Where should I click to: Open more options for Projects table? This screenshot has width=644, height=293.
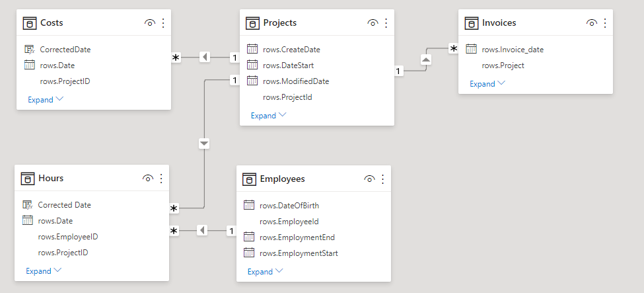pos(386,23)
